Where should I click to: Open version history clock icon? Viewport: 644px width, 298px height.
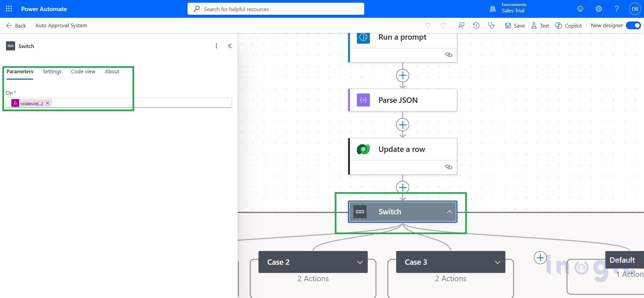[476, 26]
